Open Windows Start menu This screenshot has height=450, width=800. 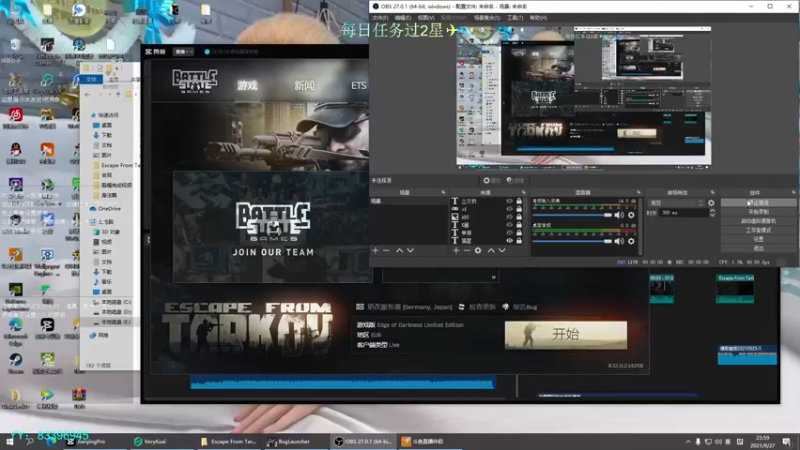(9, 441)
